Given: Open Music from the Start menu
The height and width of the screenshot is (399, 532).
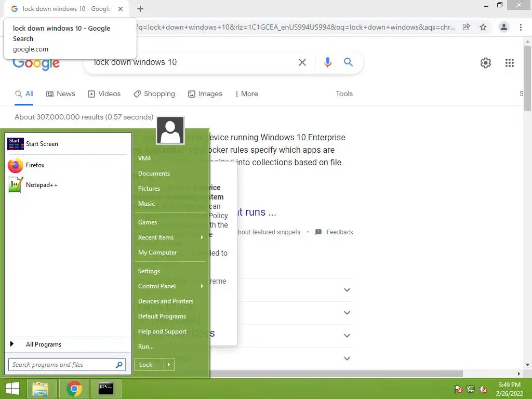Looking at the screenshot, I should 146,204.
